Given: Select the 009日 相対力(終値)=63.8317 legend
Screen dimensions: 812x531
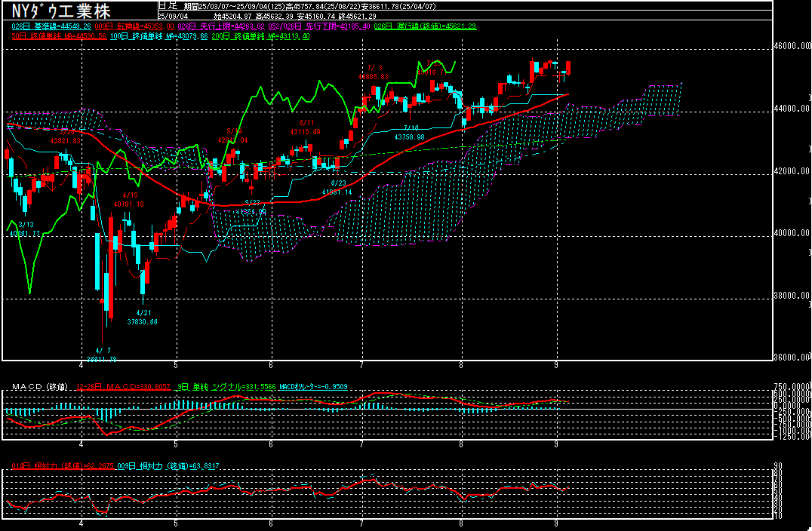Looking at the screenshot, I should (x=168, y=466).
